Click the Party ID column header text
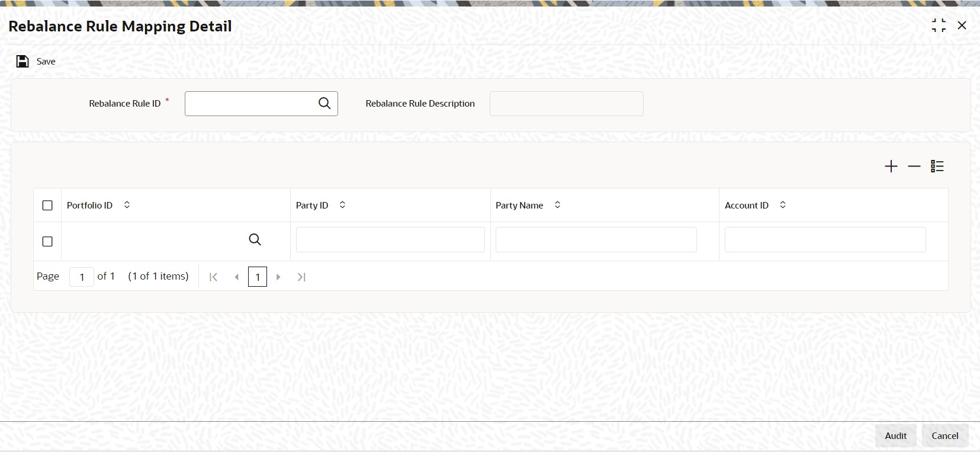This screenshot has height=452, width=980. click(312, 205)
